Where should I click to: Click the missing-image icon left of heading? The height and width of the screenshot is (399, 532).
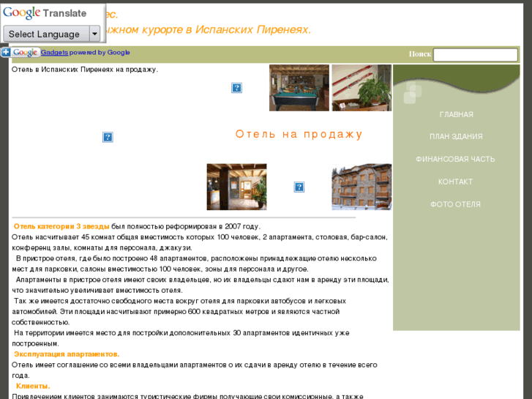(x=108, y=137)
